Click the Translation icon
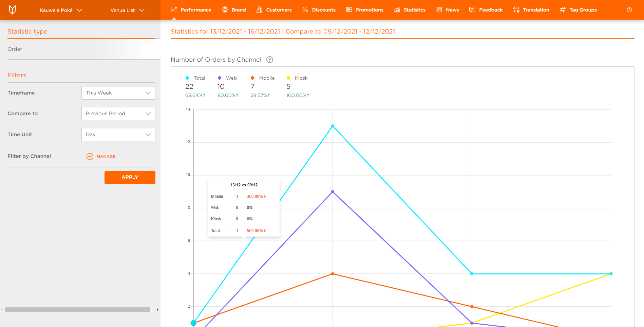This screenshot has height=327, width=644. [516, 9]
